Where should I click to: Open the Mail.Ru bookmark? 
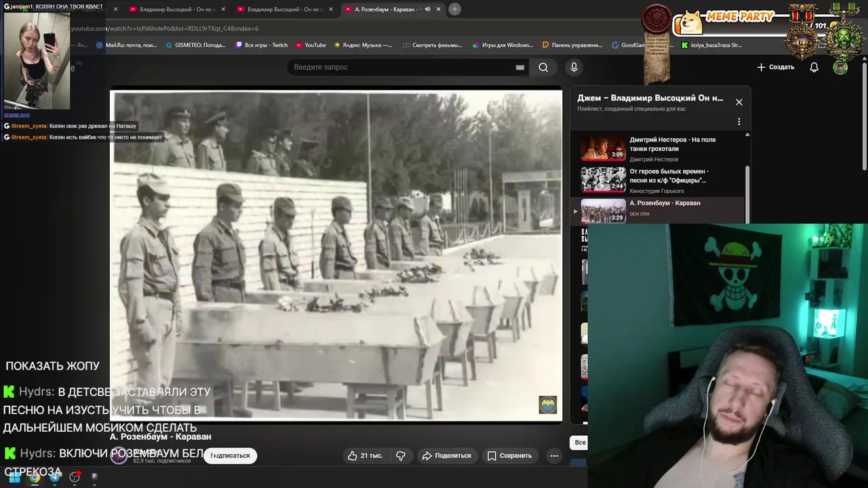point(127,45)
